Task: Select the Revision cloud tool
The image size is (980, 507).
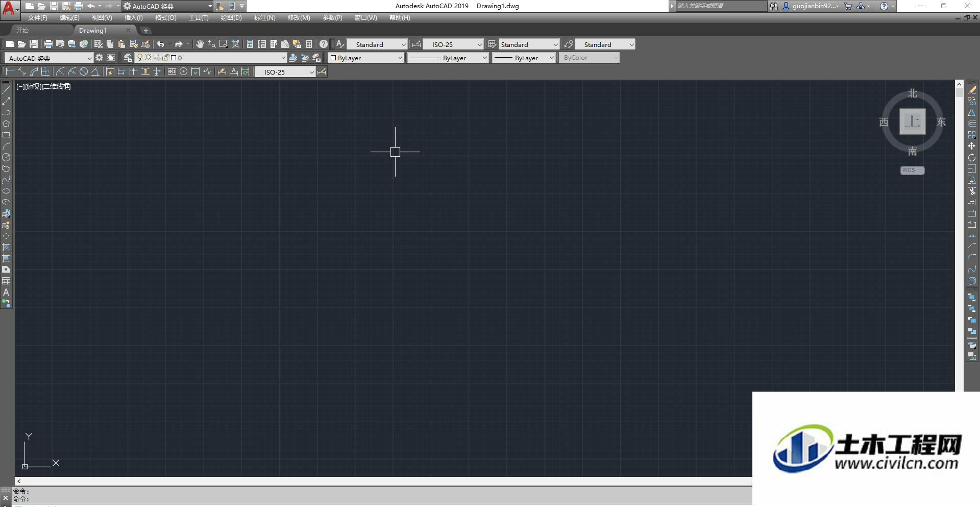Action: 6,168
